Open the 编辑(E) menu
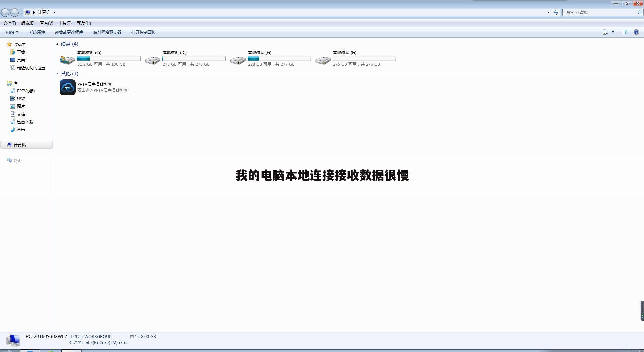 coord(28,23)
